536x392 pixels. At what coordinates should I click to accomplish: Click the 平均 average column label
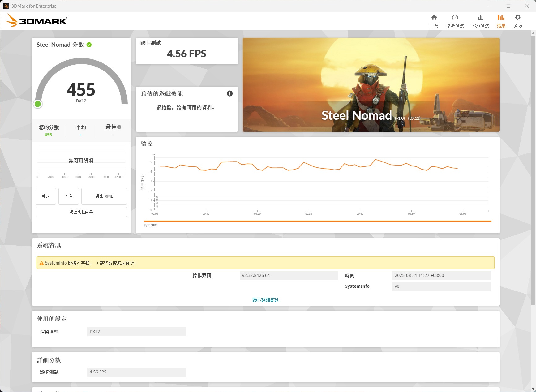coord(81,127)
